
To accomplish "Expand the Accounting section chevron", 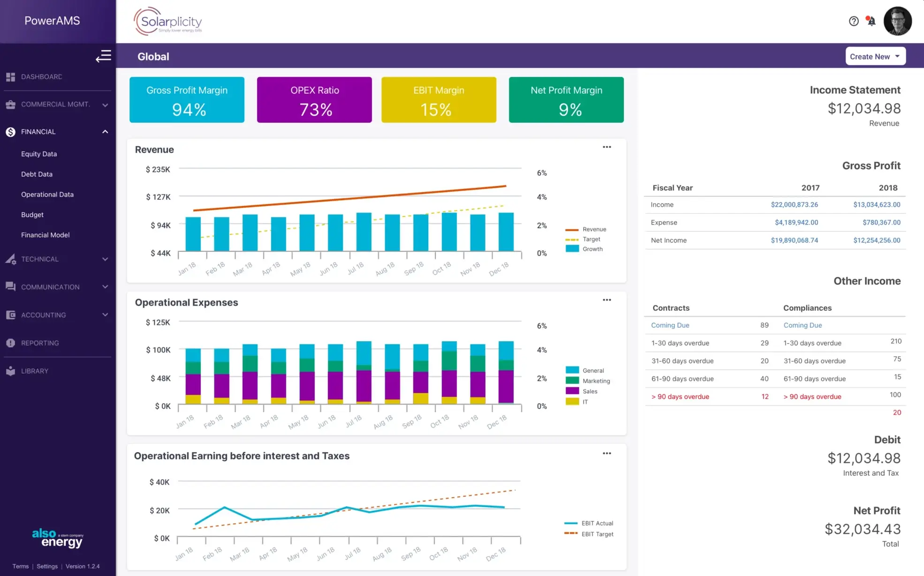I will [x=105, y=314].
